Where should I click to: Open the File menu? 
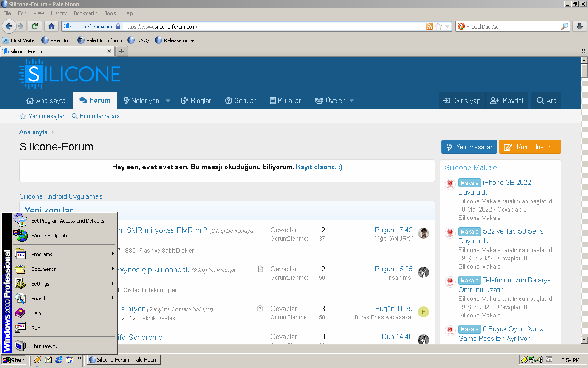7,13
